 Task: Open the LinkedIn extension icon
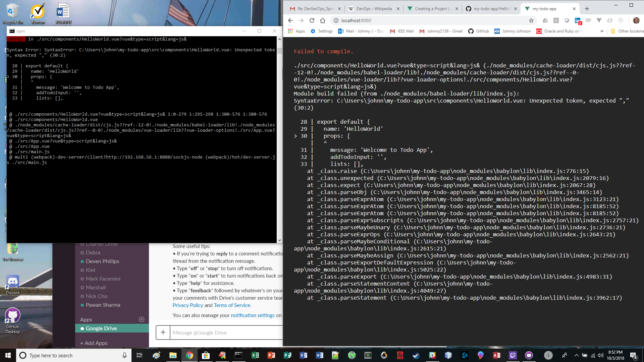pos(578,21)
